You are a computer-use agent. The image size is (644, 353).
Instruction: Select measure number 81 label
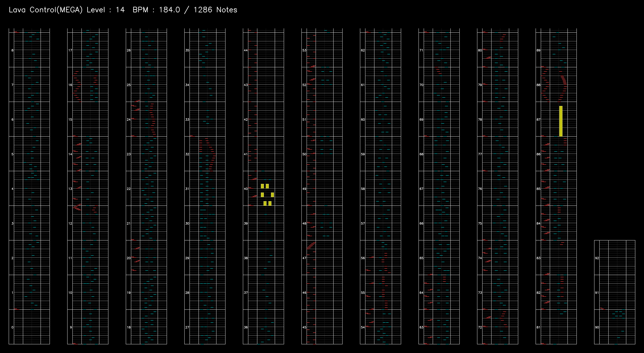coord(538,327)
